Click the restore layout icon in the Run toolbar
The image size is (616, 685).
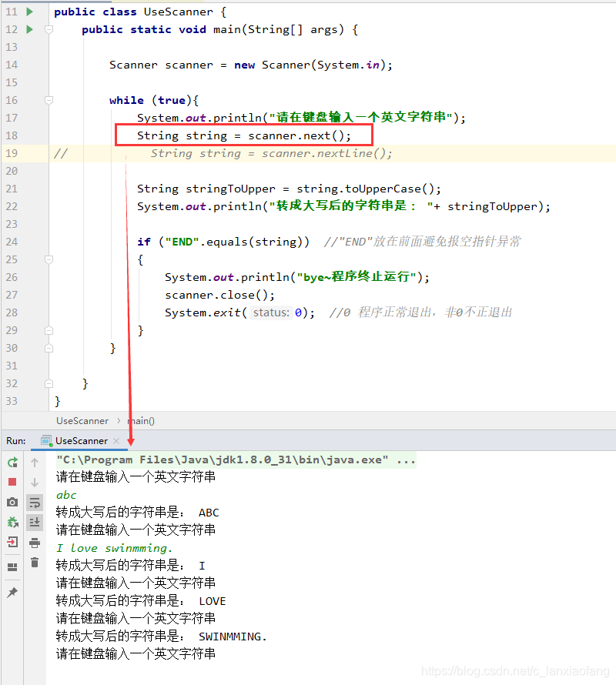(x=12, y=567)
